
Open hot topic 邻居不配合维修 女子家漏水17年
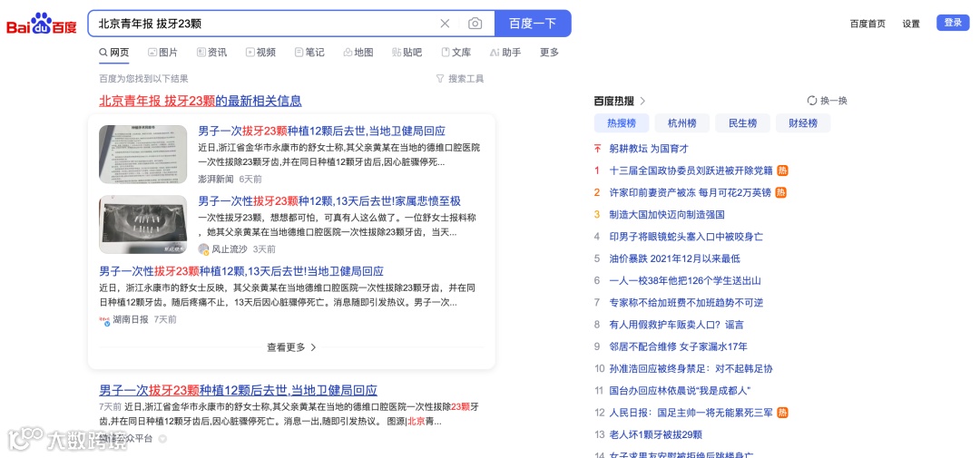click(678, 346)
